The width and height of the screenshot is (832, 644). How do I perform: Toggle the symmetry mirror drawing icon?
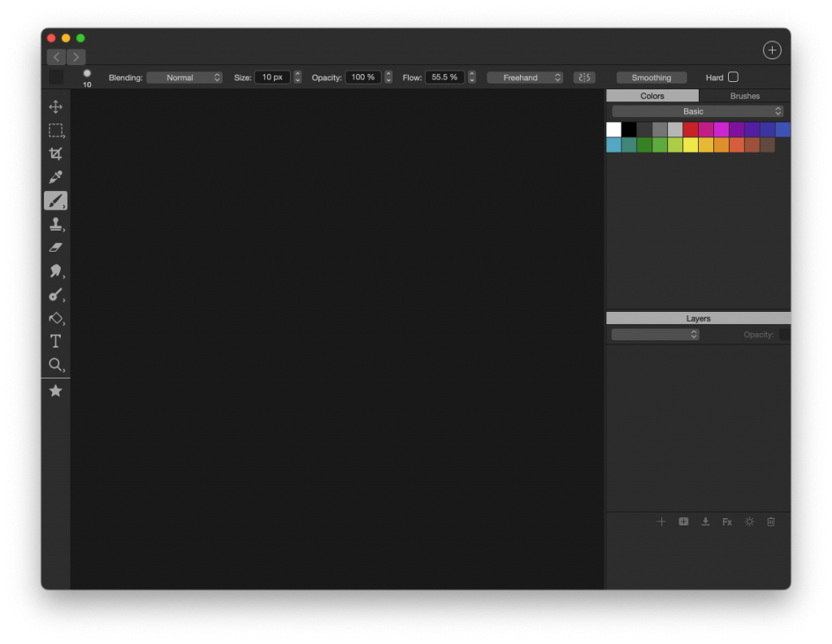(584, 77)
